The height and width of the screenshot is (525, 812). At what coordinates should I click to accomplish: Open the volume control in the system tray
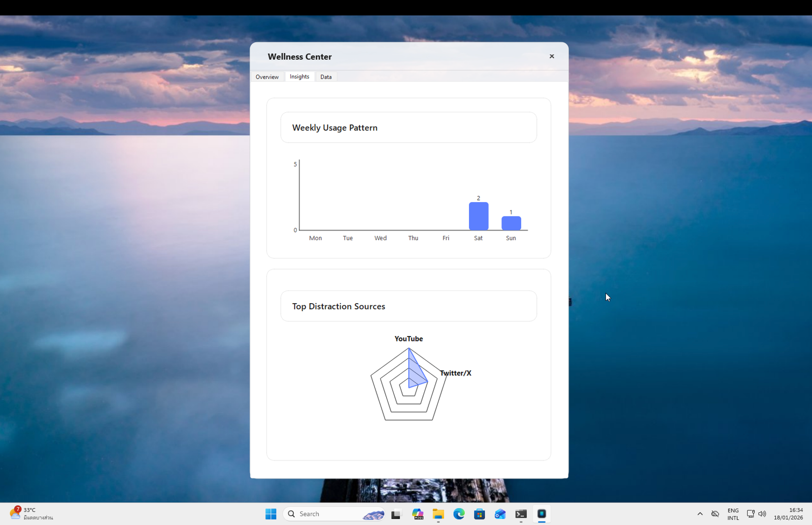(763, 514)
